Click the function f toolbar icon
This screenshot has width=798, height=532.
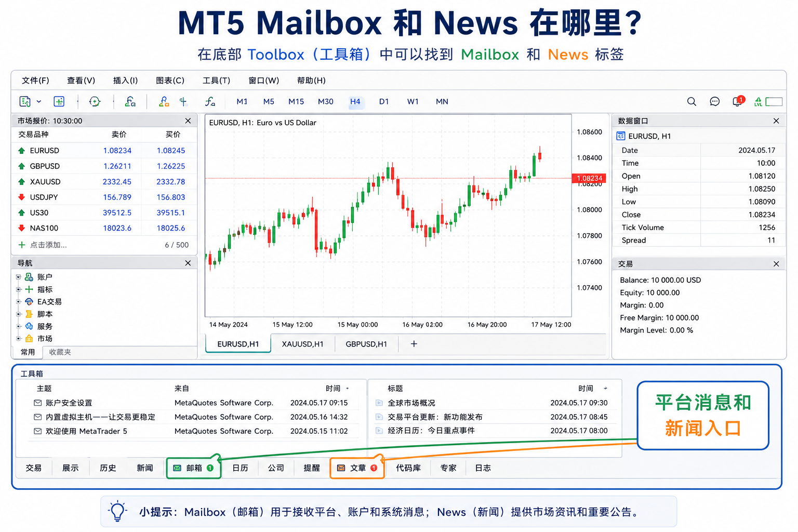tap(210, 102)
